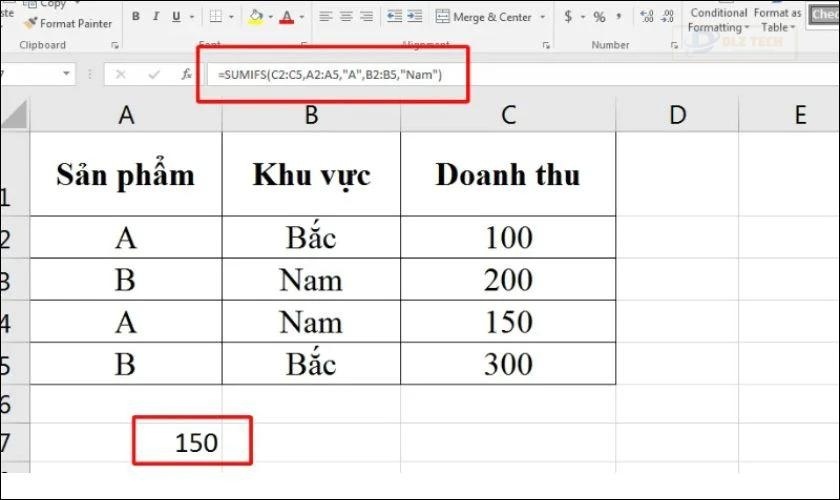The image size is (840, 500).
Task: Open Format as Table menu
Action: click(x=777, y=20)
